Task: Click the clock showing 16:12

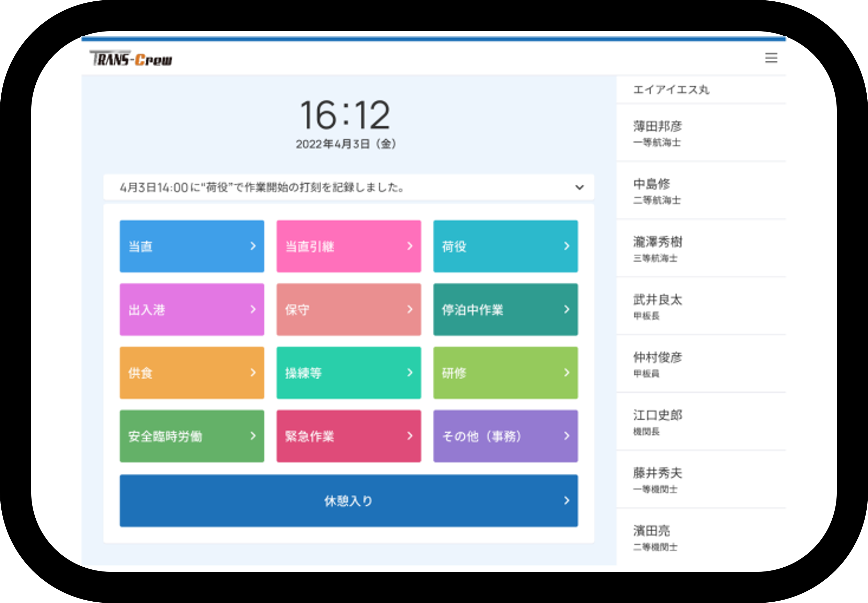Action: 346,114
